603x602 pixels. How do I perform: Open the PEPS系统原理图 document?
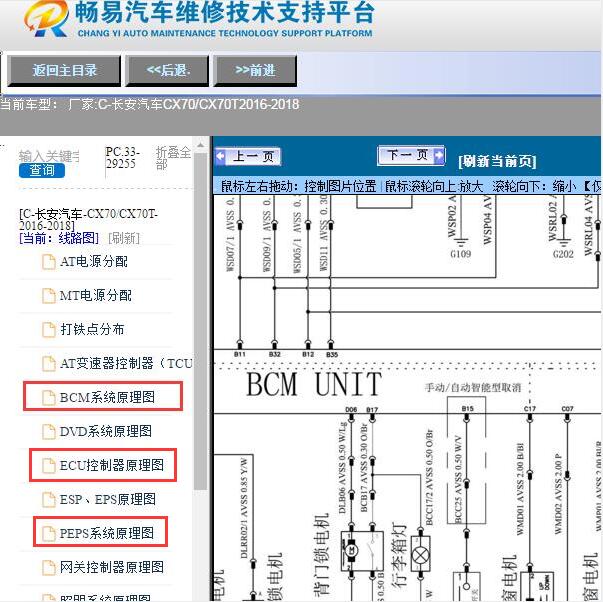pos(107,533)
